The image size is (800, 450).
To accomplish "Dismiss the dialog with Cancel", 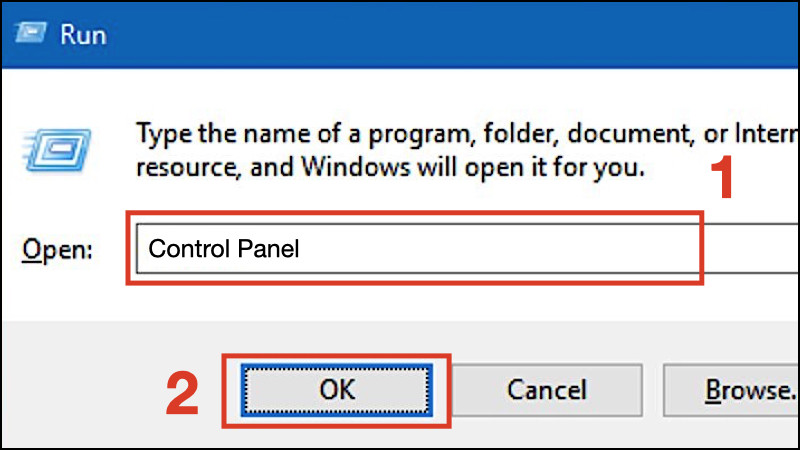I will click(x=546, y=390).
